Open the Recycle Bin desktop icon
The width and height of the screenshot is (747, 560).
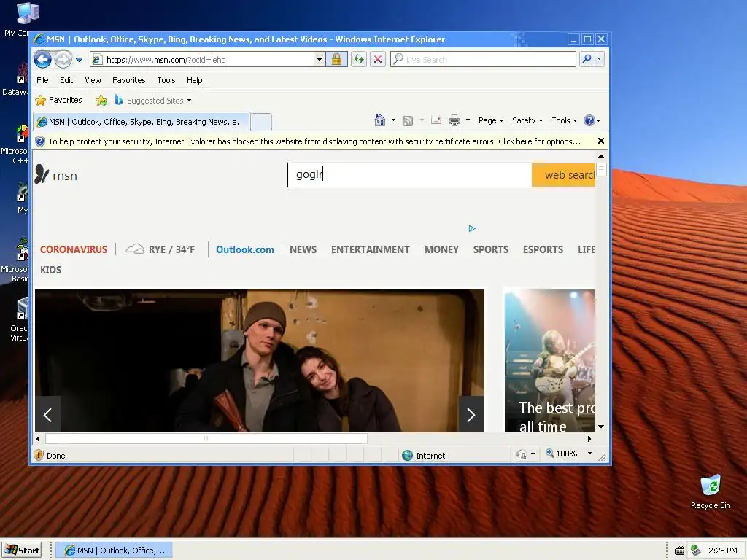711,492
